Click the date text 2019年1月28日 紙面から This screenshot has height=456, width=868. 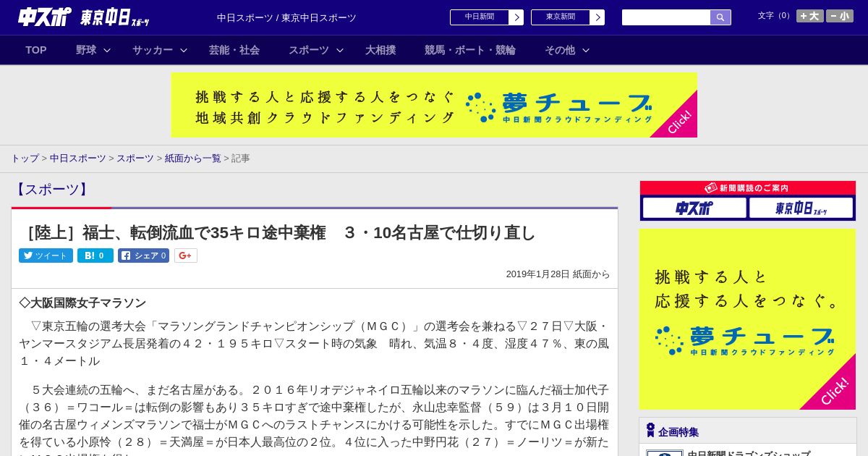tap(558, 274)
